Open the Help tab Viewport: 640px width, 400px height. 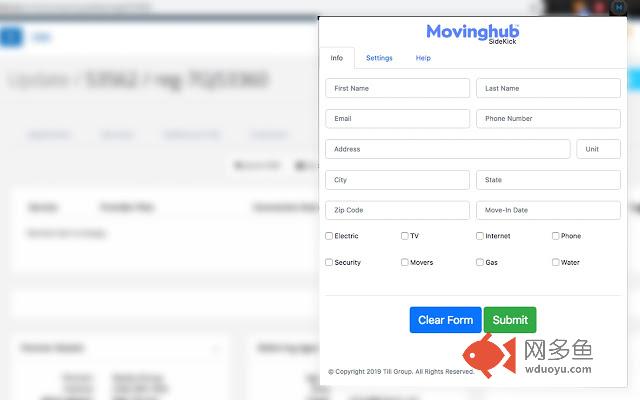[x=423, y=58]
